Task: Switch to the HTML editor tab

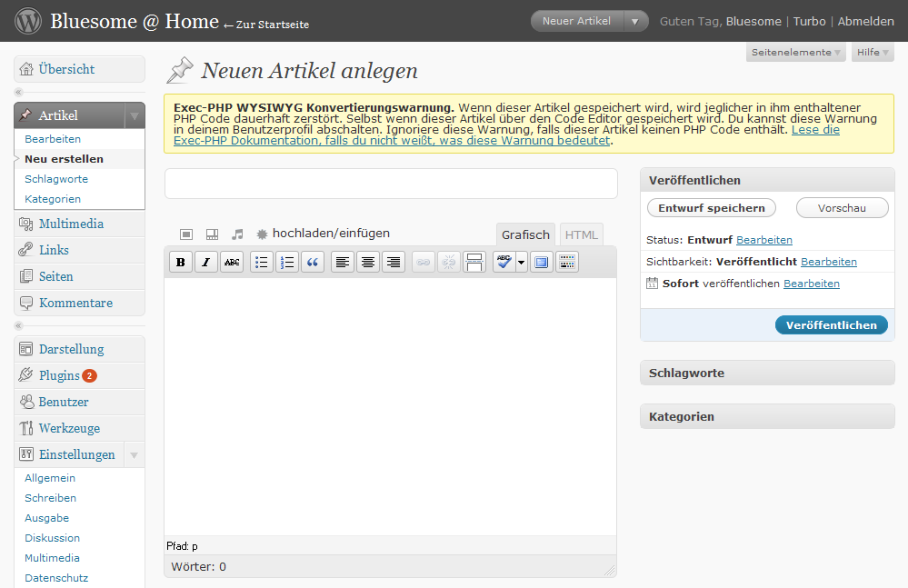Action: click(581, 234)
